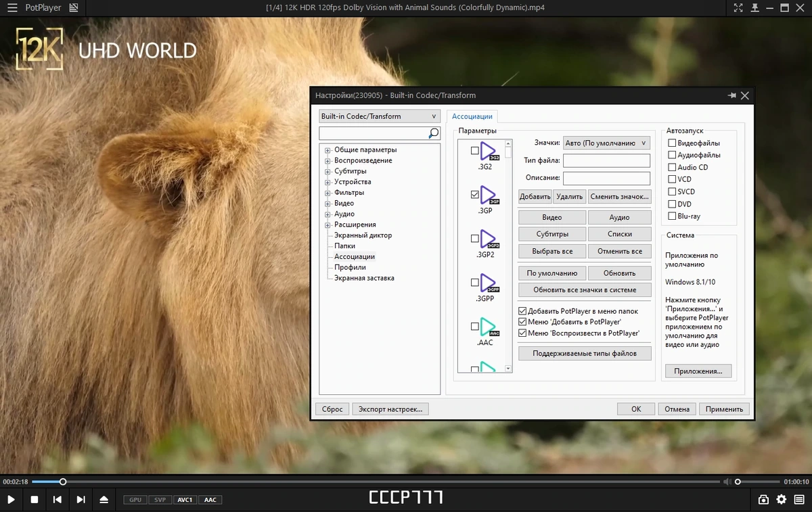Image resolution: width=812 pixels, height=512 pixels.
Task: Uncheck 'Добавить PotPlayer в меню папок'
Action: [x=522, y=311]
